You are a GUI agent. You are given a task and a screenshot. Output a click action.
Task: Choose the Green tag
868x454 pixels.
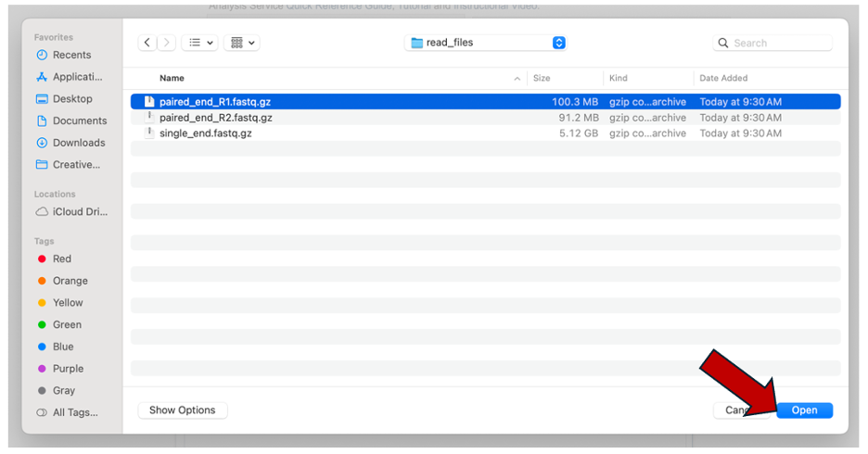(59, 324)
